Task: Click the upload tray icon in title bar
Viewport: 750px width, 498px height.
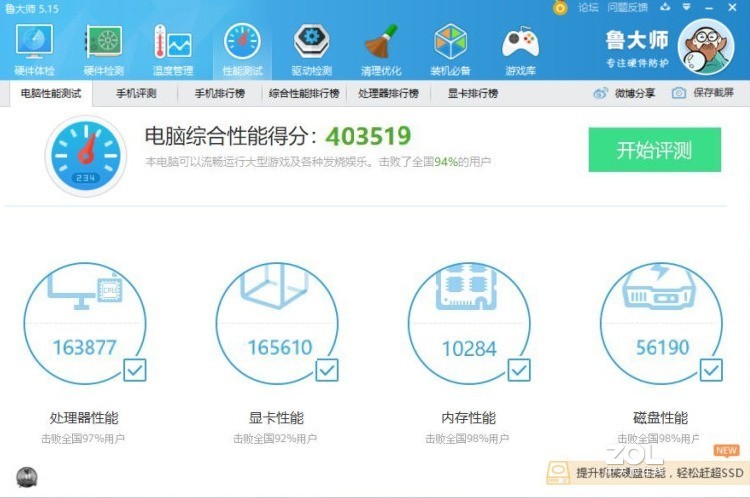Action: (665, 7)
